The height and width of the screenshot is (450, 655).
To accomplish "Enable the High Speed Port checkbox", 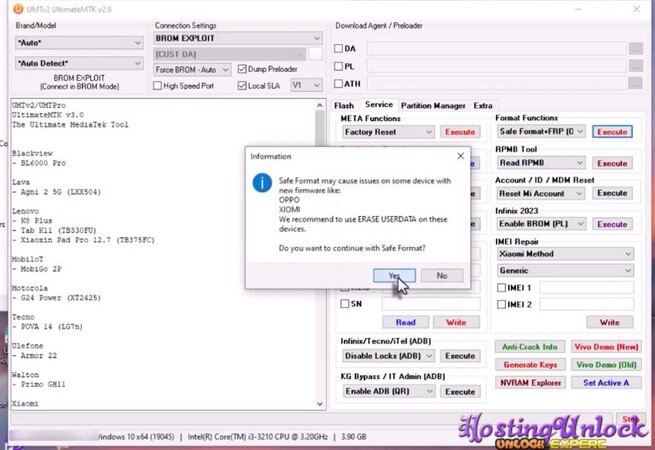I will click(x=159, y=86).
